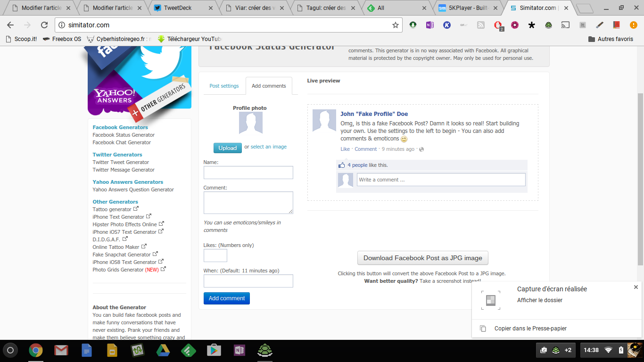This screenshot has width=644, height=362.
Task: Click the globe privacy icon in preview
Action: click(421, 149)
